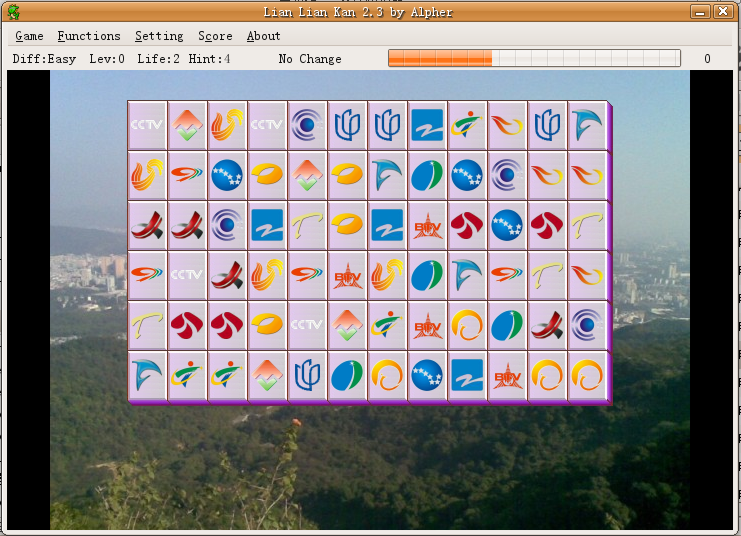Select the yellow T tile in fifth row
The width and height of the screenshot is (741, 536).
pyautogui.click(x=147, y=326)
